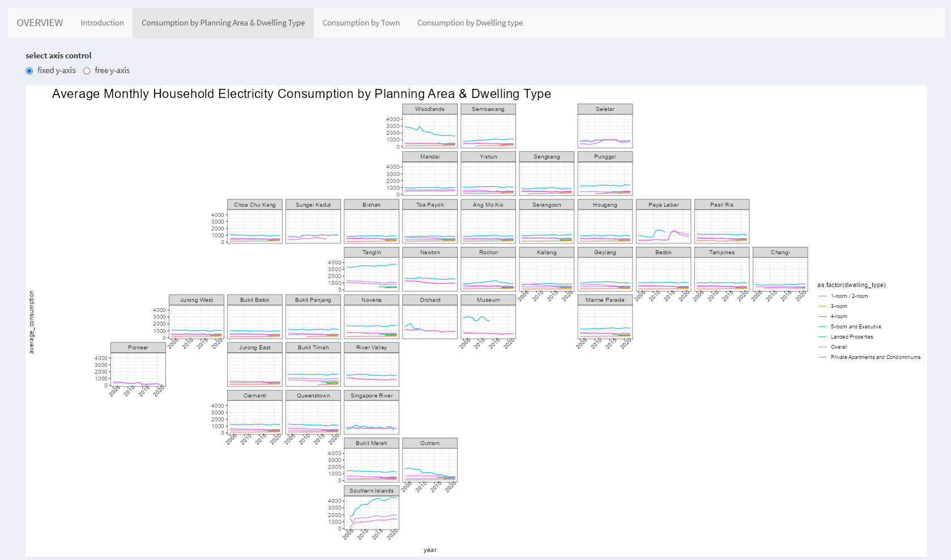
Task: Click the Tanglin chart panel
Action: point(372,274)
